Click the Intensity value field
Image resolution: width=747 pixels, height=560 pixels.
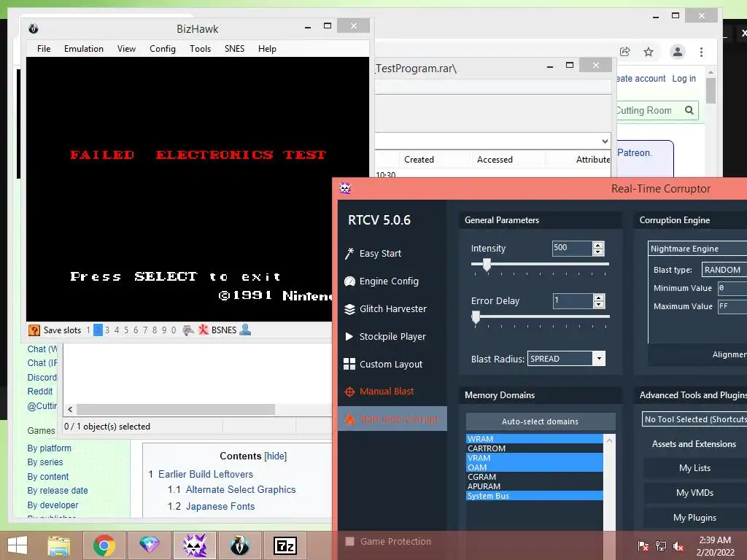click(x=572, y=248)
